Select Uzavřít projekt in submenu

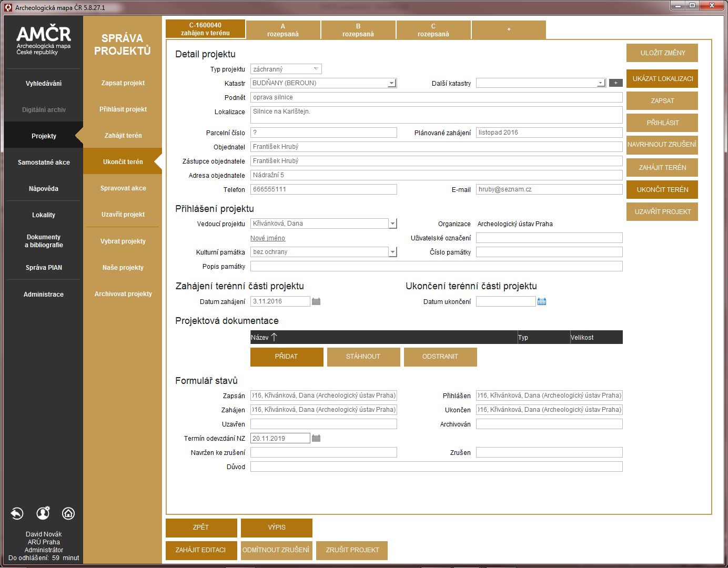coord(123,214)
